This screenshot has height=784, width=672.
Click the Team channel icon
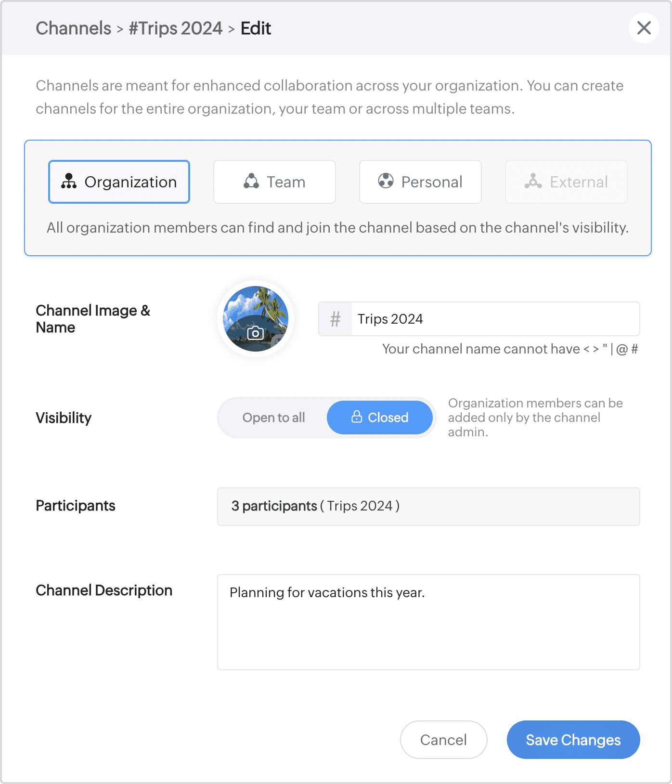pyautogui.click(x=251, y=182)
